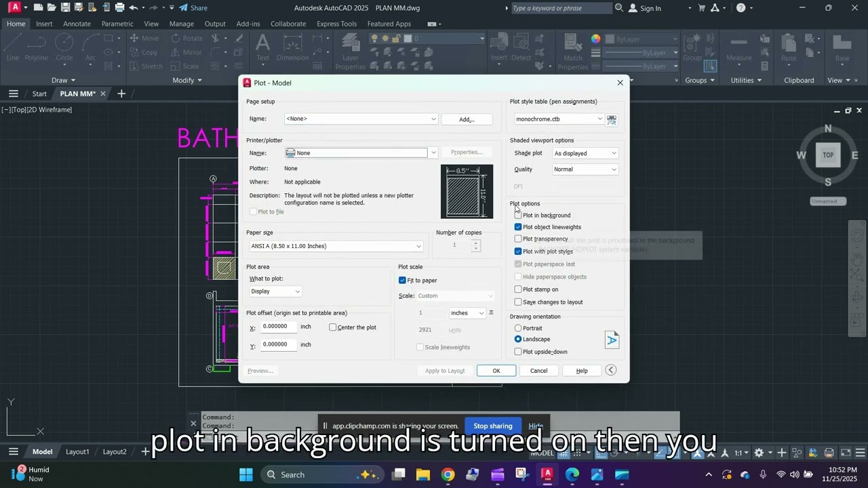
Task: Open the plot style table editor icon
Action: [612, 119]
